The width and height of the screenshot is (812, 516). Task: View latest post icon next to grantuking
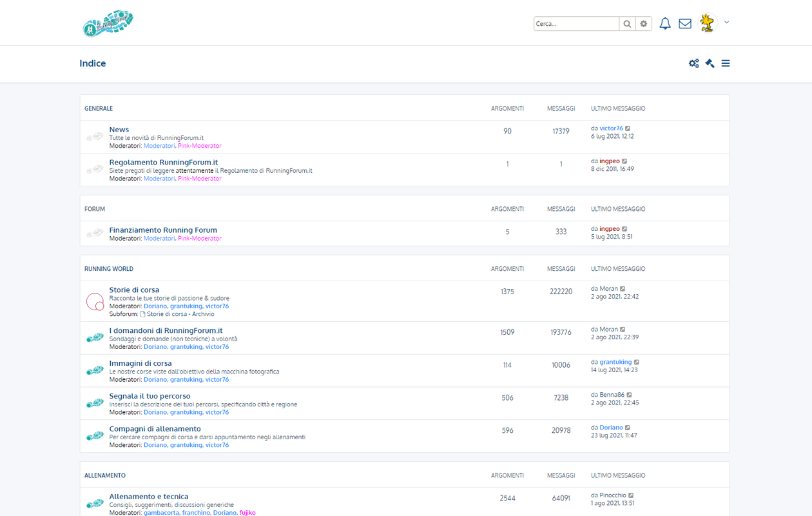pyautogui.click(x=637, y=362)
